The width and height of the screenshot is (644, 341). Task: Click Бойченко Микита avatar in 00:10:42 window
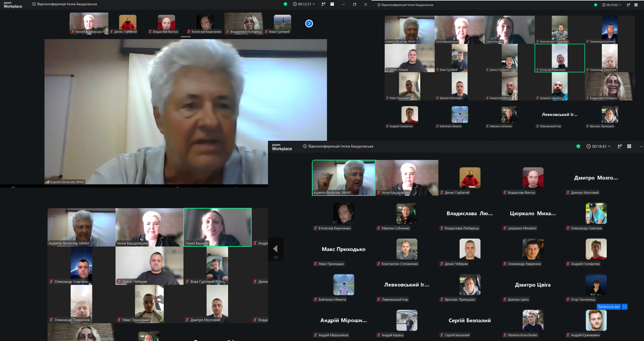(460, 115)
